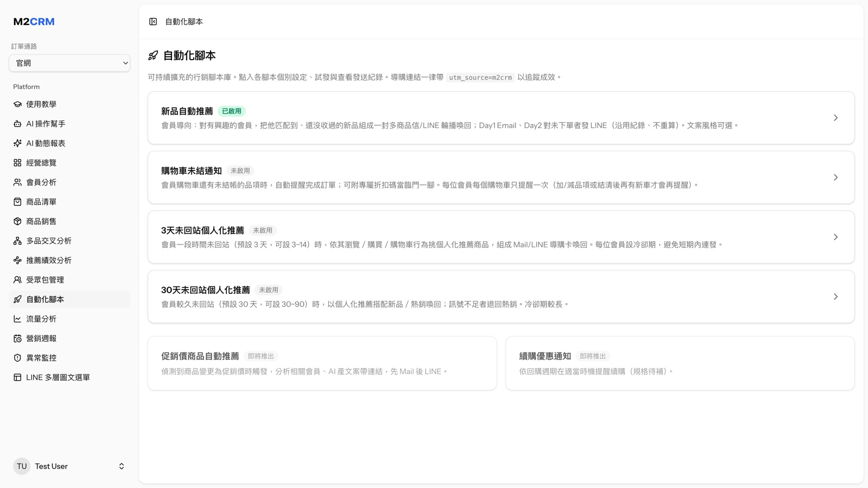This screenshot has height=488, width=868.
Task: Click the utm_source=m2crm code text
Action: click(480, 78)
